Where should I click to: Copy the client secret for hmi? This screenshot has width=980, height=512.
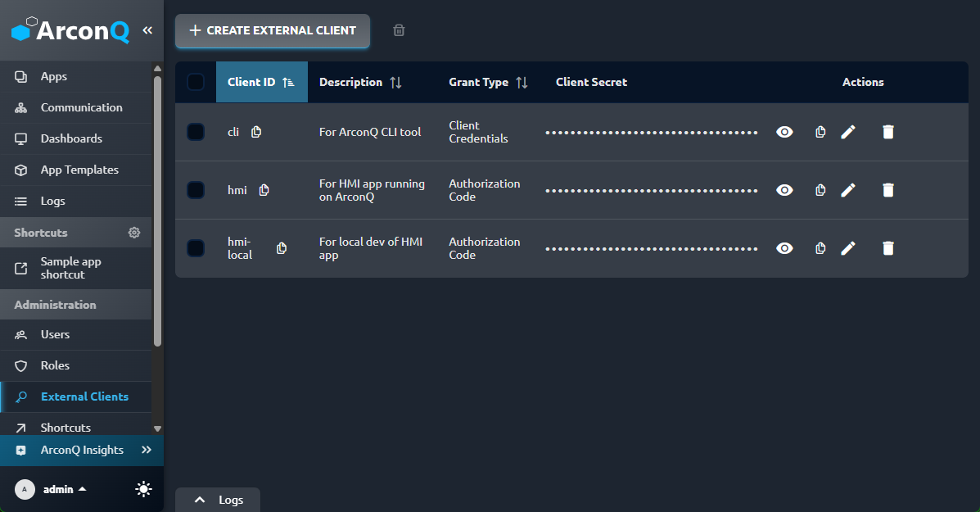[x=820, y=190]
